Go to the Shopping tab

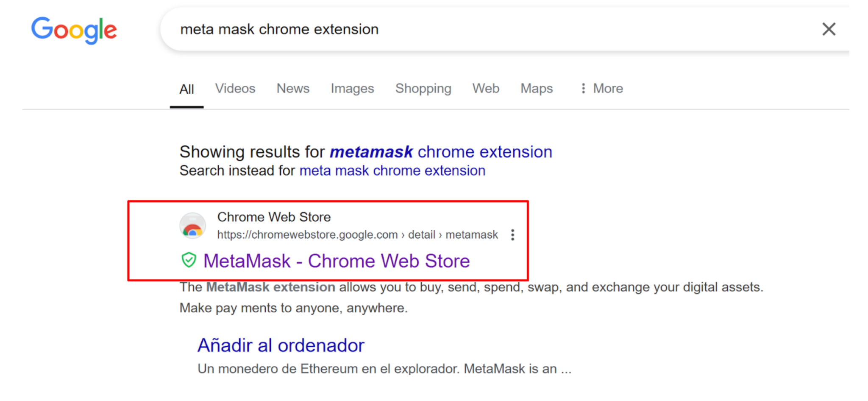point(423,88)
